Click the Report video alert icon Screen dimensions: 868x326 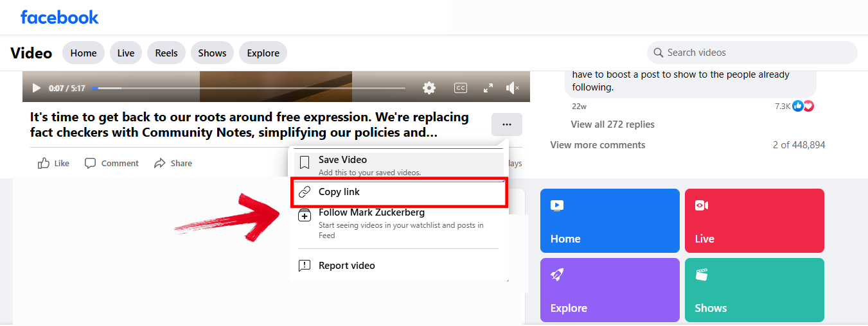(305, 266)
